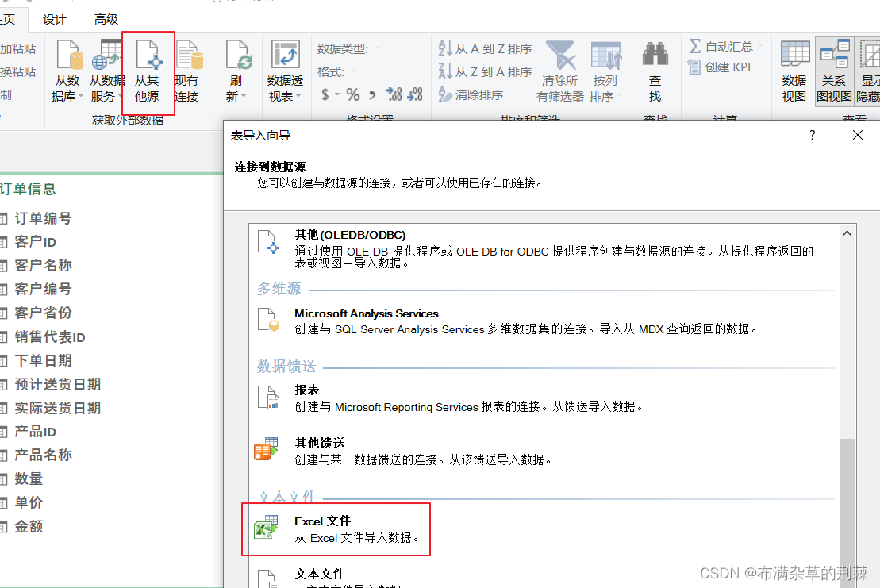
Task: Close the 表导入向导 dialog
Action: coord(858,135)
